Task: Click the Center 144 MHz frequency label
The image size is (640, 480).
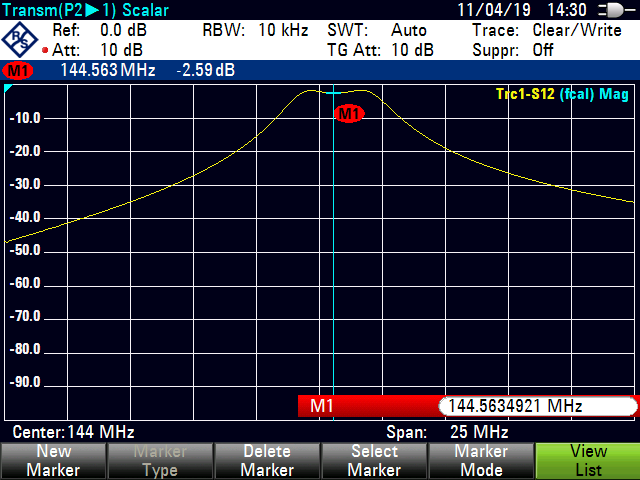Action: click(72, 432)
